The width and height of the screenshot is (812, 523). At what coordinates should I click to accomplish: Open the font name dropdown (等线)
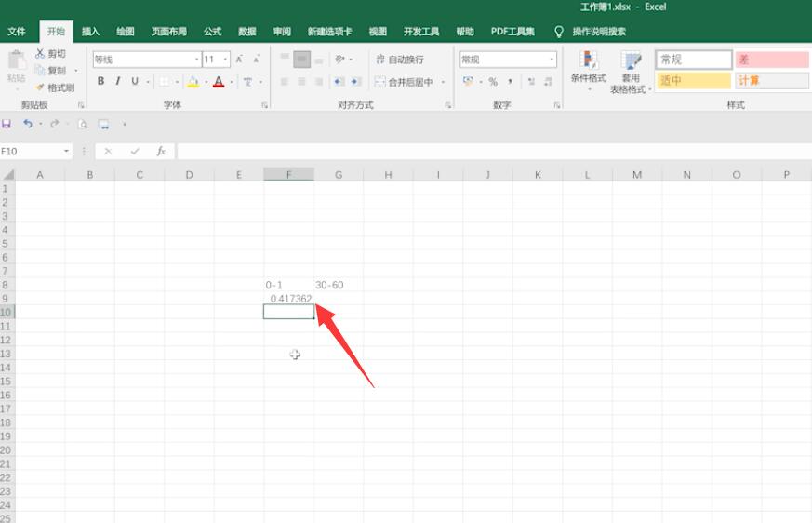click(197, 59)
